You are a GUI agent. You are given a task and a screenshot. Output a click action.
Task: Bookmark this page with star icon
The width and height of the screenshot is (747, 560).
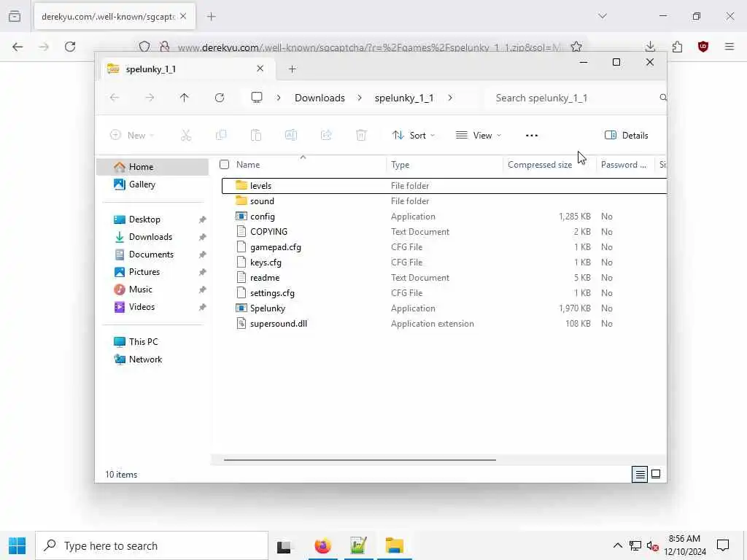576,47
